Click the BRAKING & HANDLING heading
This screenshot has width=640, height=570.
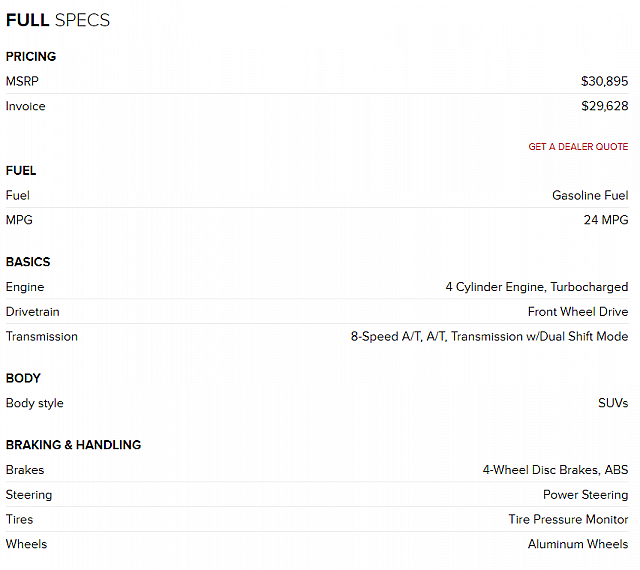point(73,445)
